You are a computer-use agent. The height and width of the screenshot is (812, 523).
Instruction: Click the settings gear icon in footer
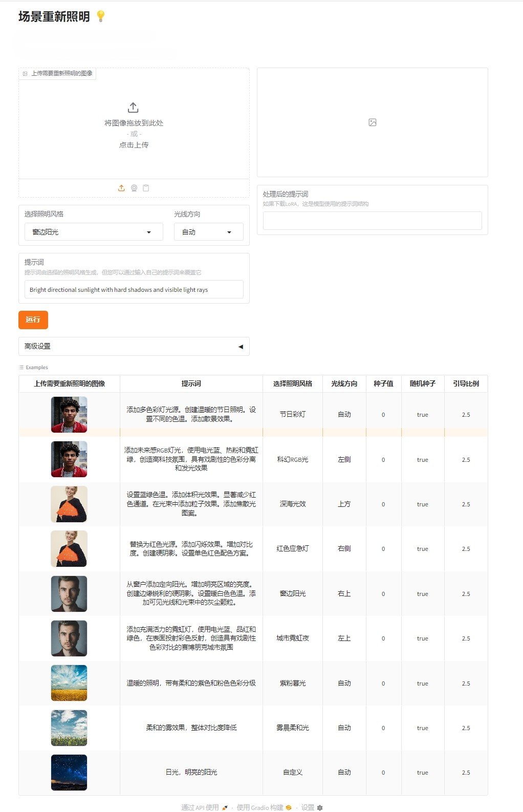coord(320,807)
